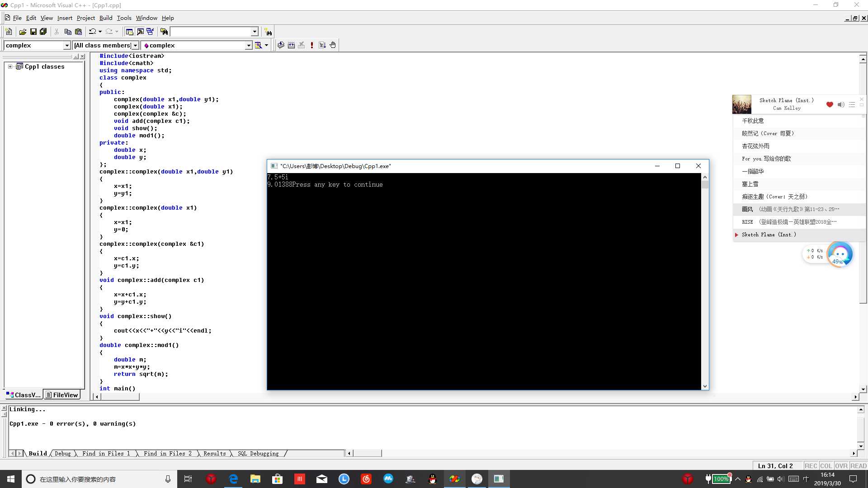Image resolution: width=868 pixels, height=488 pixels.
Task: Click the 49% memory accelerator ball widget
Action: [x=840, y=254]
